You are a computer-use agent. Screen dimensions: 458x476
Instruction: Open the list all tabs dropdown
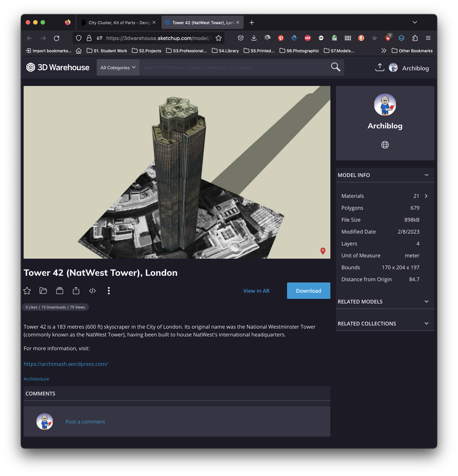pos(415,23)
